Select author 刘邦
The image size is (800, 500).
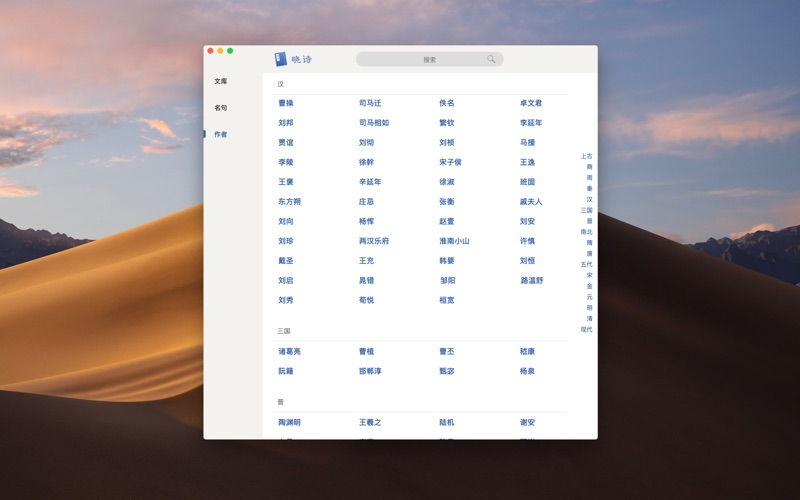coord(286,122)
